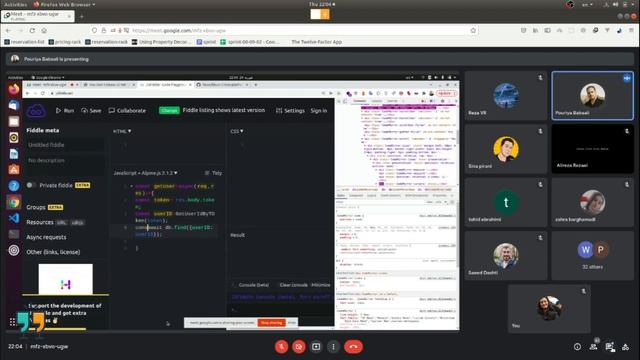Toggle the Private fiddle switch
This screenshot has width=640, height=360.
point(31,185)
